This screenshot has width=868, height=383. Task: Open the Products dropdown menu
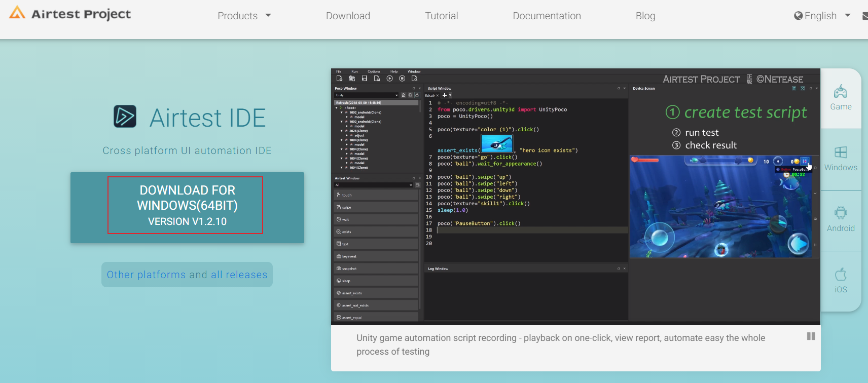244,16
